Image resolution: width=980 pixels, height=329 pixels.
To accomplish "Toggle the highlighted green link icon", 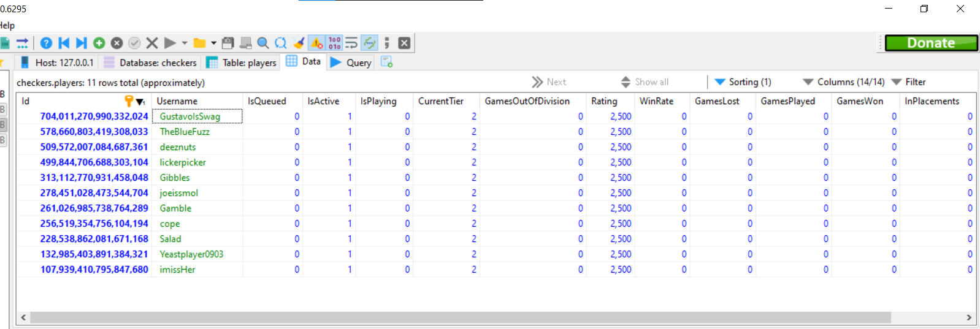I will tap(369, 43).
